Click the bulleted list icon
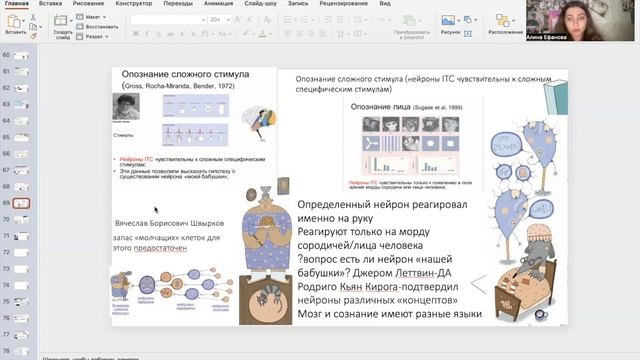 coord(287,20)
